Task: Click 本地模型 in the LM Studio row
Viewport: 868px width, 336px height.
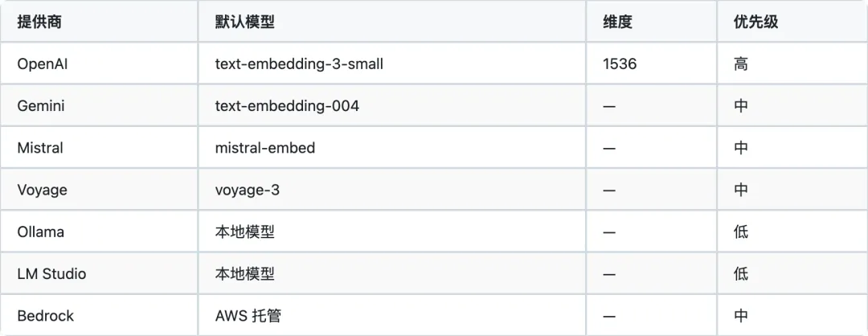Action: tap(244, 273)
